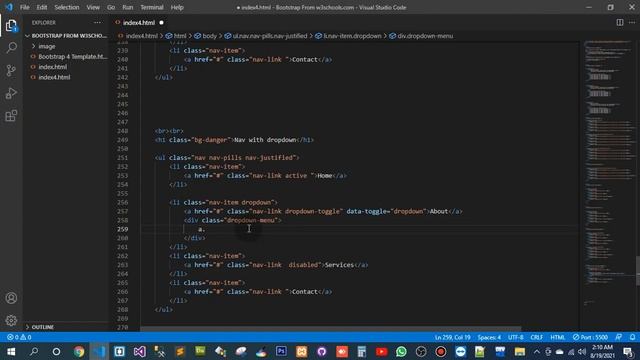Viewport: 640px width, 360px height.
Task: Open the Run menu
Action: click(x=127, y=7)
